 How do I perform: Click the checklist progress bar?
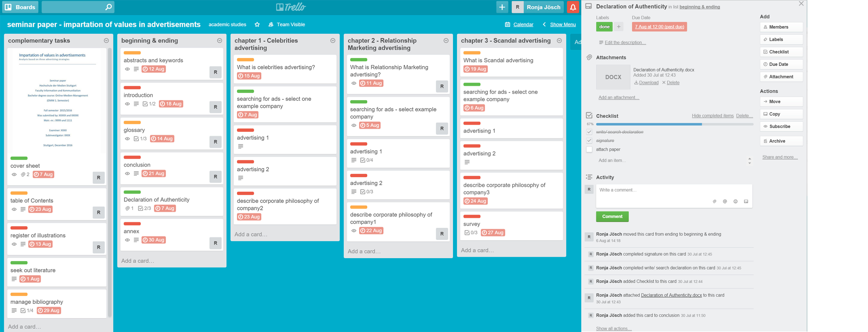tap(675, 124)
